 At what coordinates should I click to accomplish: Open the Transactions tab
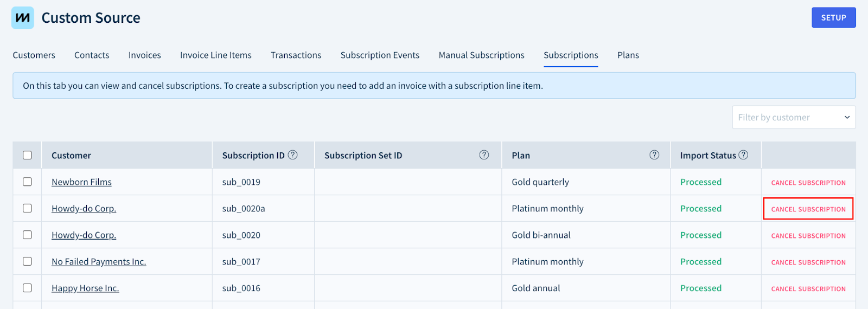296,55
